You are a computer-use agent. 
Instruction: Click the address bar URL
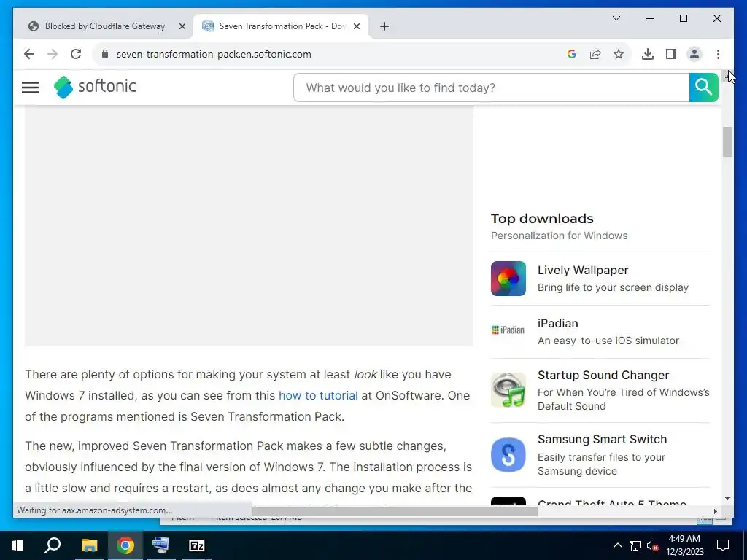click(214, 54)
